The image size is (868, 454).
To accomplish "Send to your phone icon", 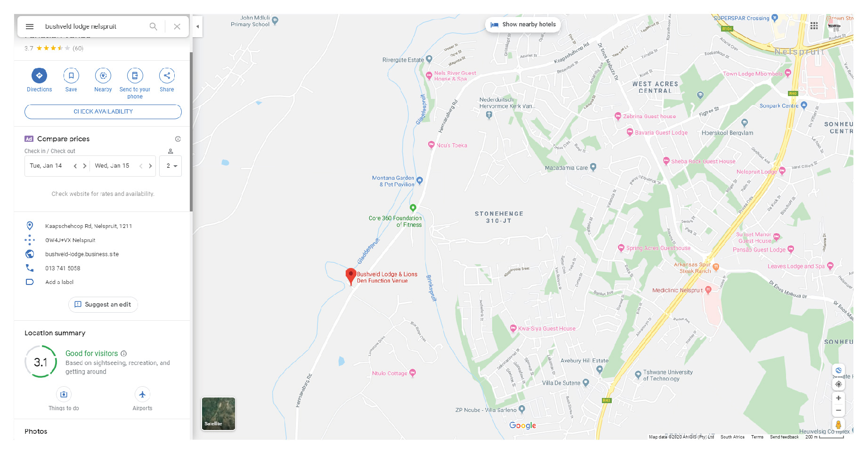I will point(135,75).
